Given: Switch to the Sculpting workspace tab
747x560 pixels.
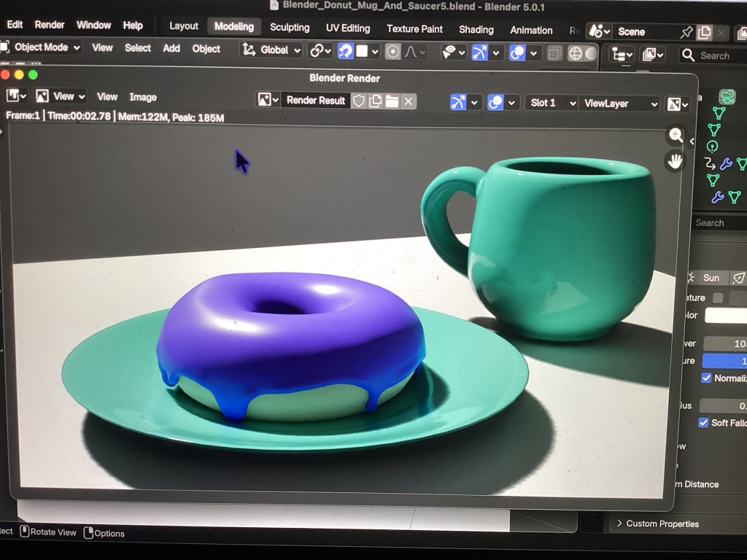Looking at the screenshot, I should (x=290, y=28).
